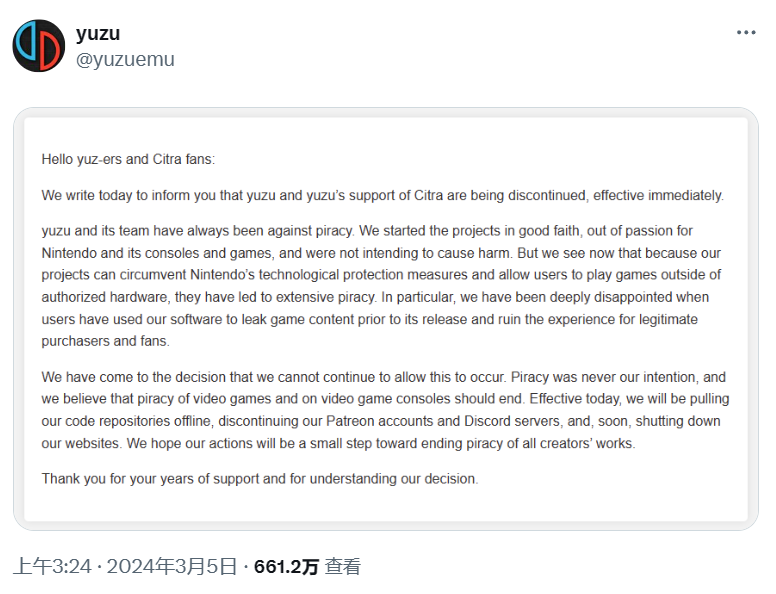Click the @yuzuemu handle
The image size is (776, 594).
125,59
